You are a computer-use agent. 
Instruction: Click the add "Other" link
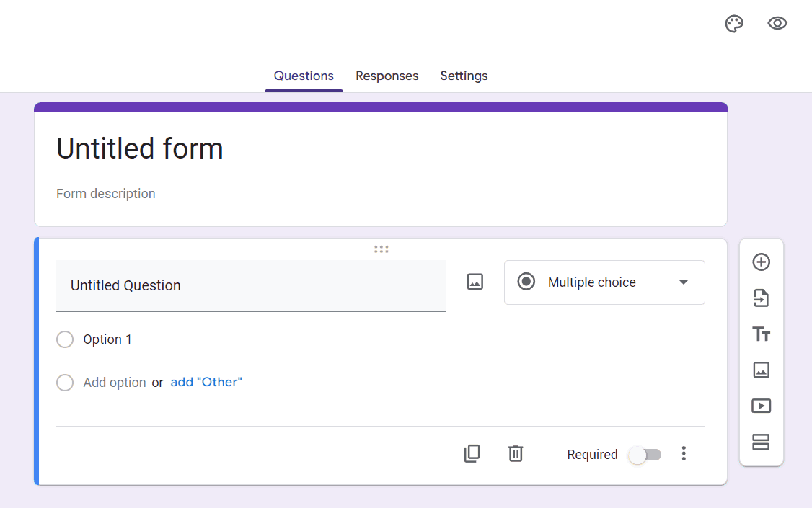pos(206,383)
